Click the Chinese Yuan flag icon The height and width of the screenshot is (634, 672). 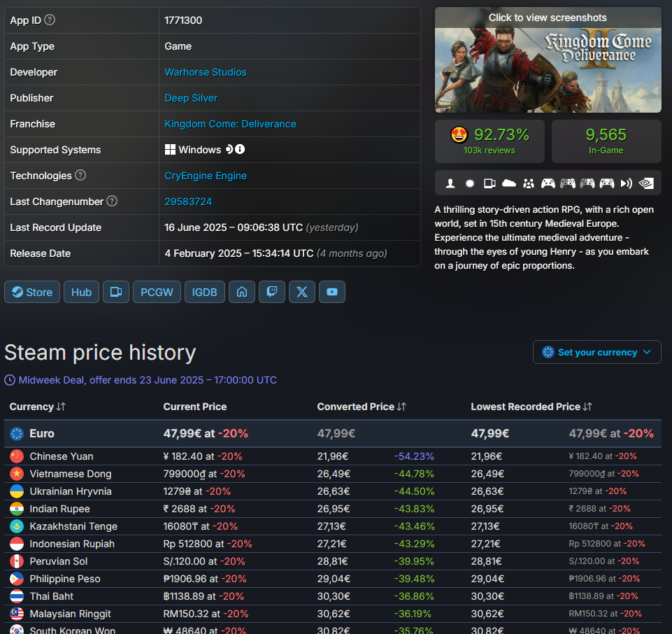click(x=17, y=456)
